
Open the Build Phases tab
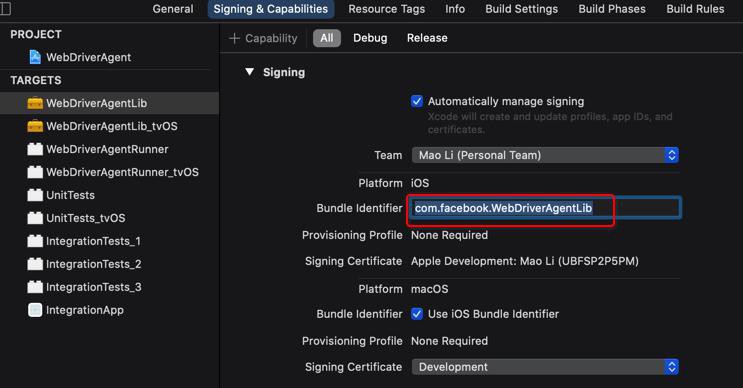pos(612,9)
